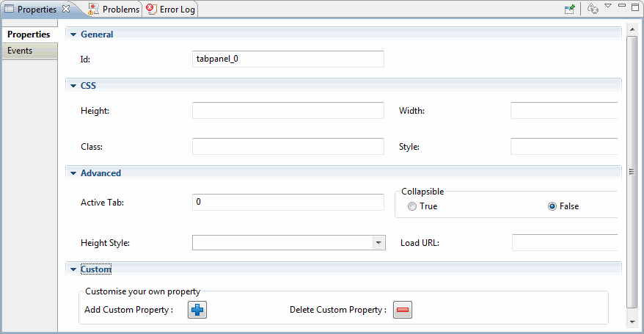Switch to the Problems view tab
The height and width of the screenshot is (334, 644).
[x=114, y=9]
